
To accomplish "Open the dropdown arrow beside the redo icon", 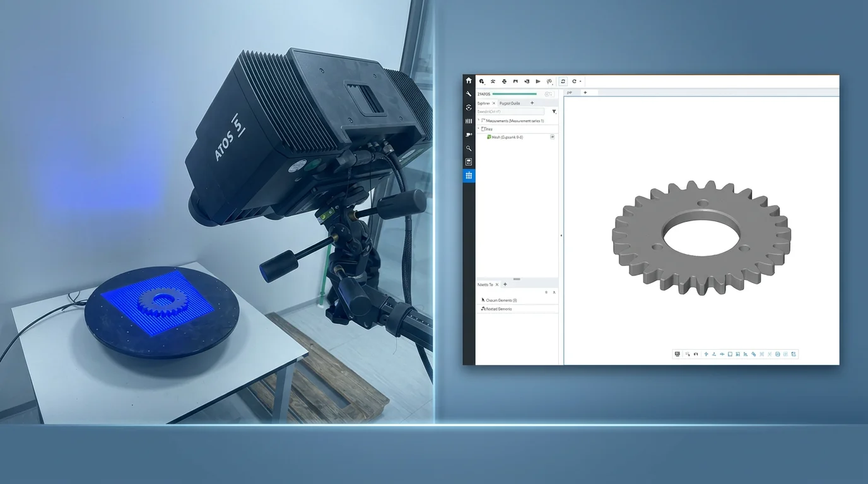I will click(x=580, y=81).
